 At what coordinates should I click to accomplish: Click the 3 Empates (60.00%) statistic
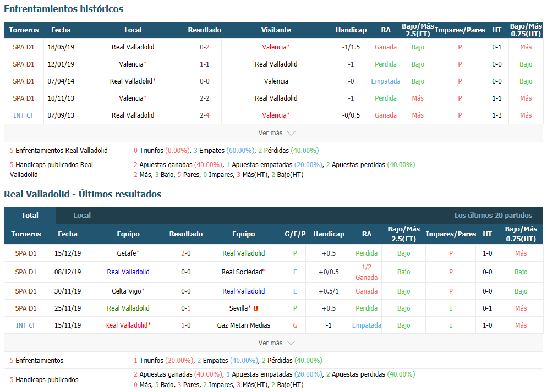(x=225, y=151)
